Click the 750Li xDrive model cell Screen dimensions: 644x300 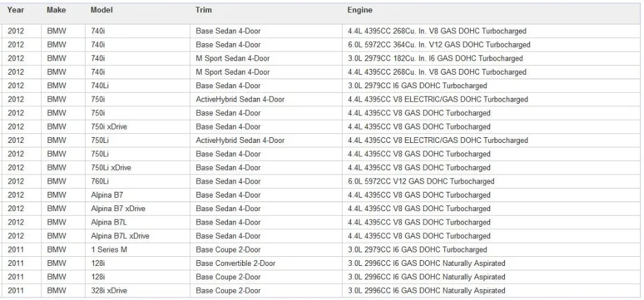click(x=116, y=168)
